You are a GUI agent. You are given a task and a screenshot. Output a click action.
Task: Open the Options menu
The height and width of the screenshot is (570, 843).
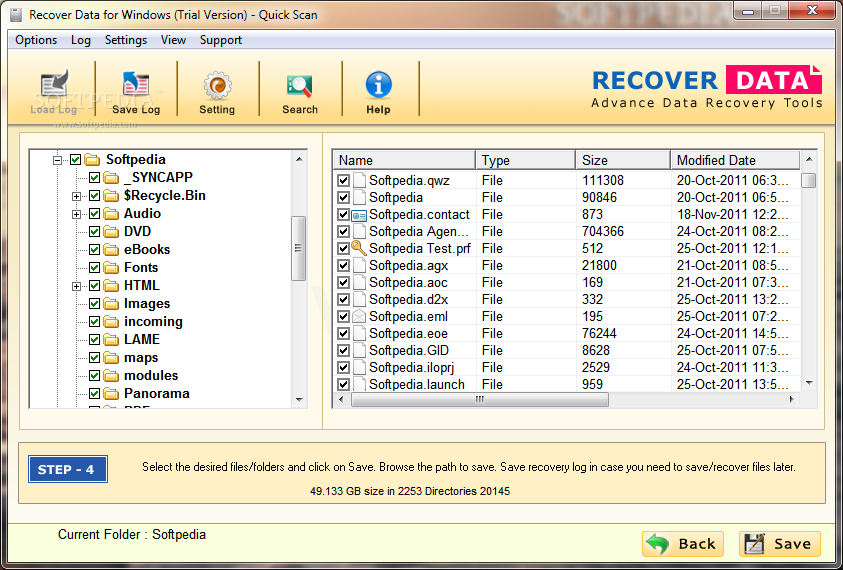click(36, 40)
